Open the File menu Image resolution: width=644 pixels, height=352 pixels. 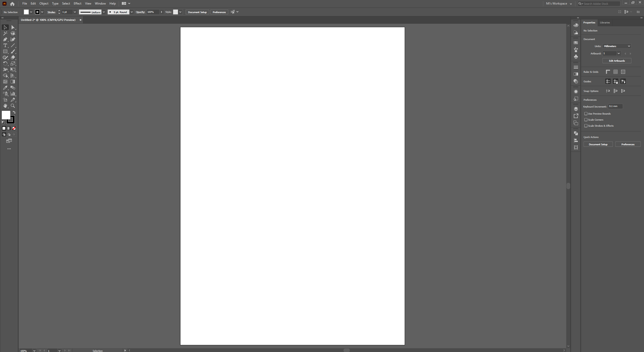coord(25,4)
